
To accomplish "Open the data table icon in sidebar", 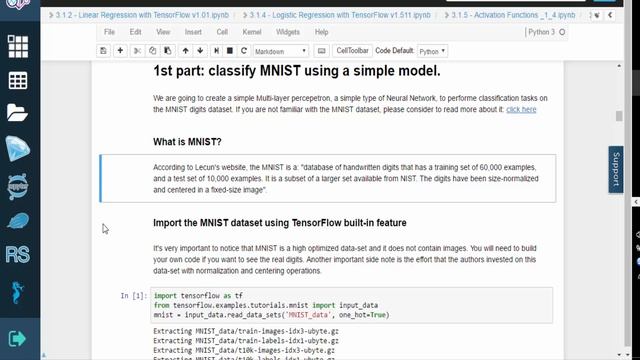I will coord(18,80).
